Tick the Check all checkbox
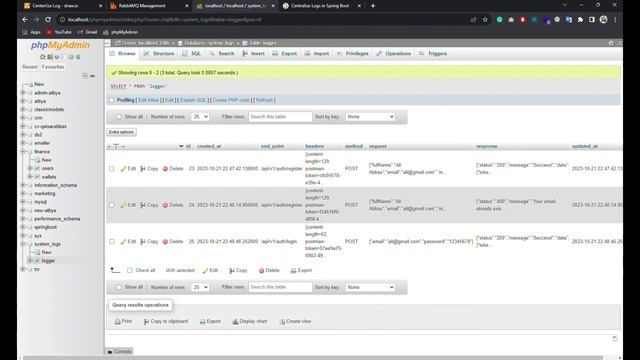Viewport: 640px width, 360px height. pos(130,271)
